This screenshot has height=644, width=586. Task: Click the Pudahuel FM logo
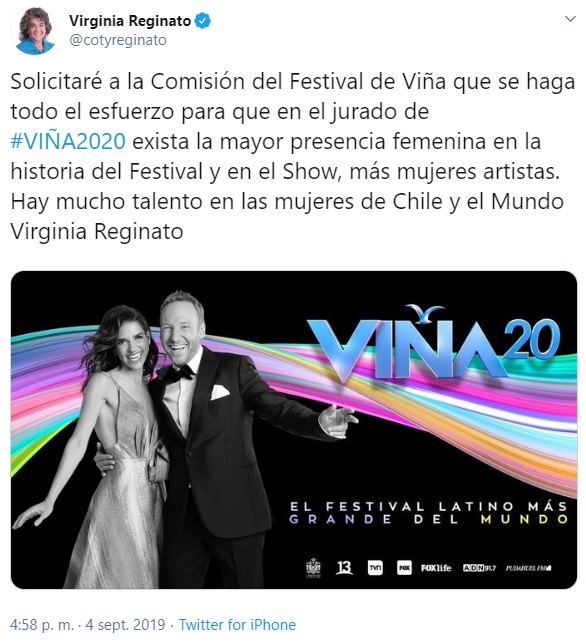(528, 568)
